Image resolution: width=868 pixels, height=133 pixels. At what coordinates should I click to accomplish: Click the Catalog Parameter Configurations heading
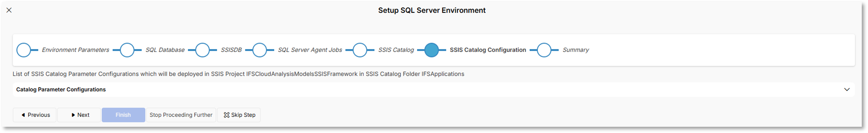point(61,90)
